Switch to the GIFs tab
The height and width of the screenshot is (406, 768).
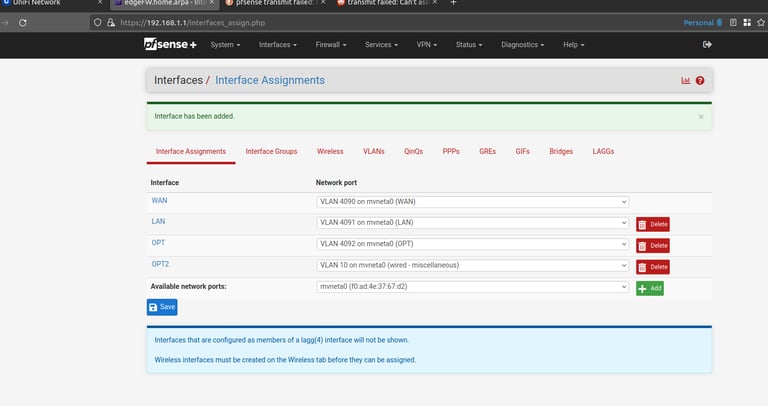(523, 152)
